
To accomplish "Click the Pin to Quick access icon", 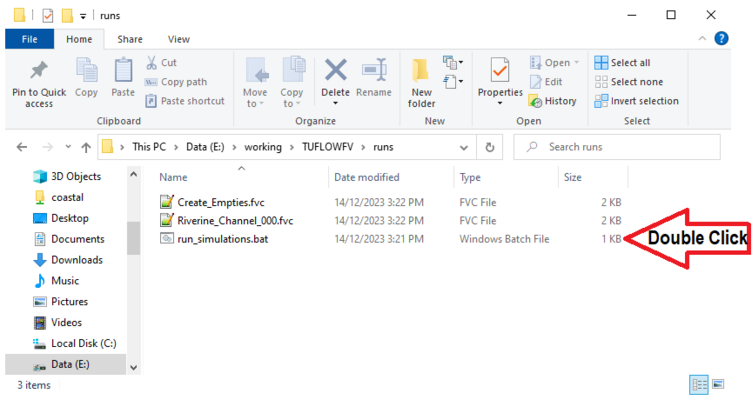I will click(39, 72).
